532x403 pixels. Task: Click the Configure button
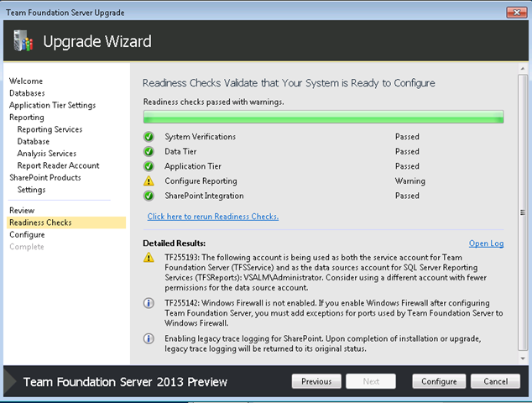[439, 381]
